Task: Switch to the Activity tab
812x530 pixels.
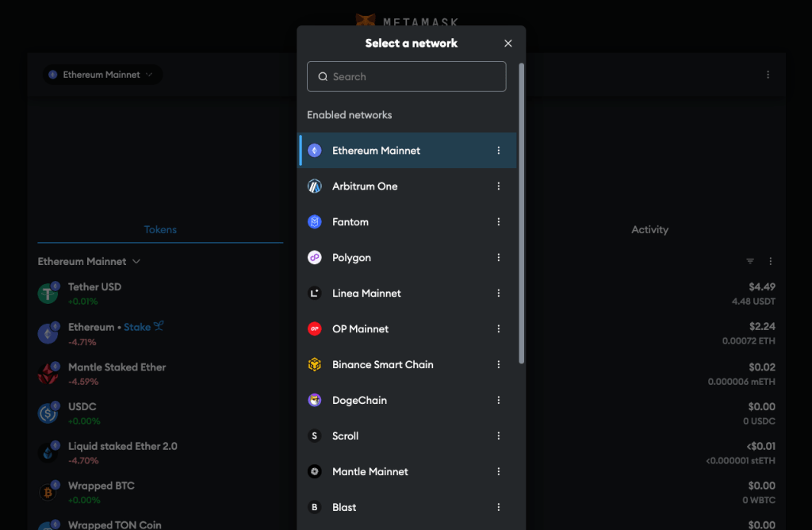Action: (649, 229)
